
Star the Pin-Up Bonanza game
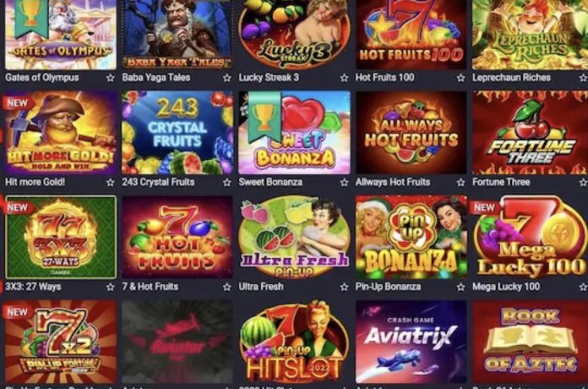coord(461,287)
